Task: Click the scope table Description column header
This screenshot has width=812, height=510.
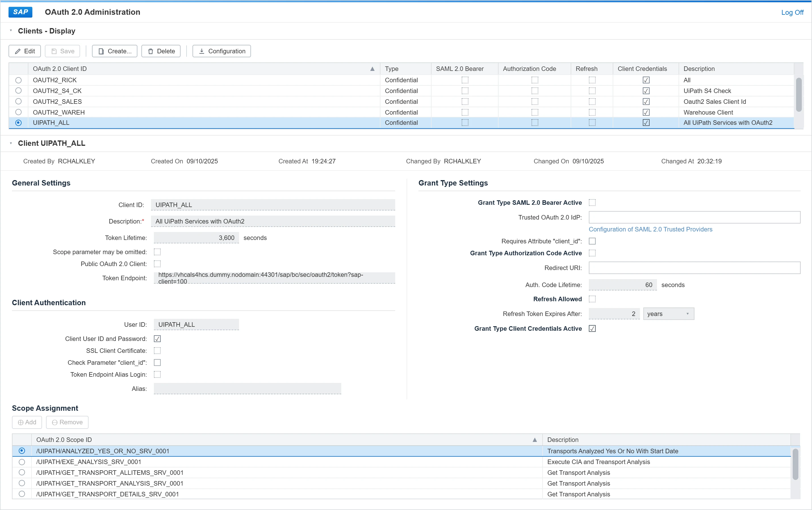Action: 666,440
